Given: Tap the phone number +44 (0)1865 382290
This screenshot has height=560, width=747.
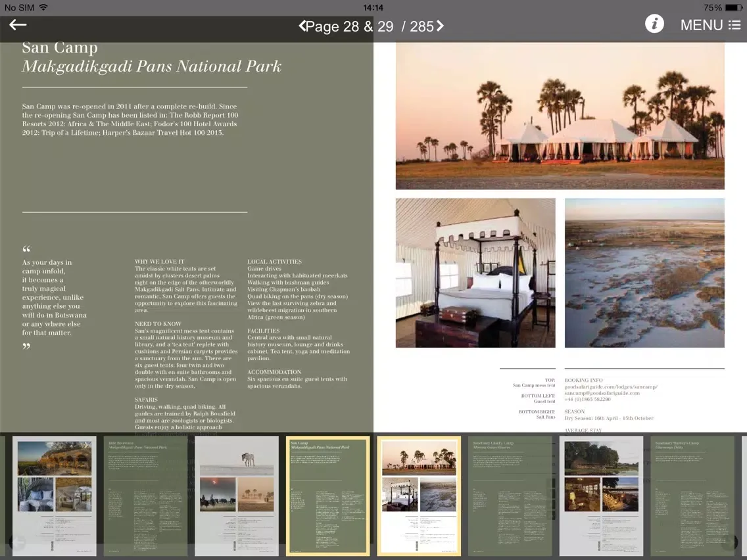Looking at the screenshot, I should tap(587, 399).
